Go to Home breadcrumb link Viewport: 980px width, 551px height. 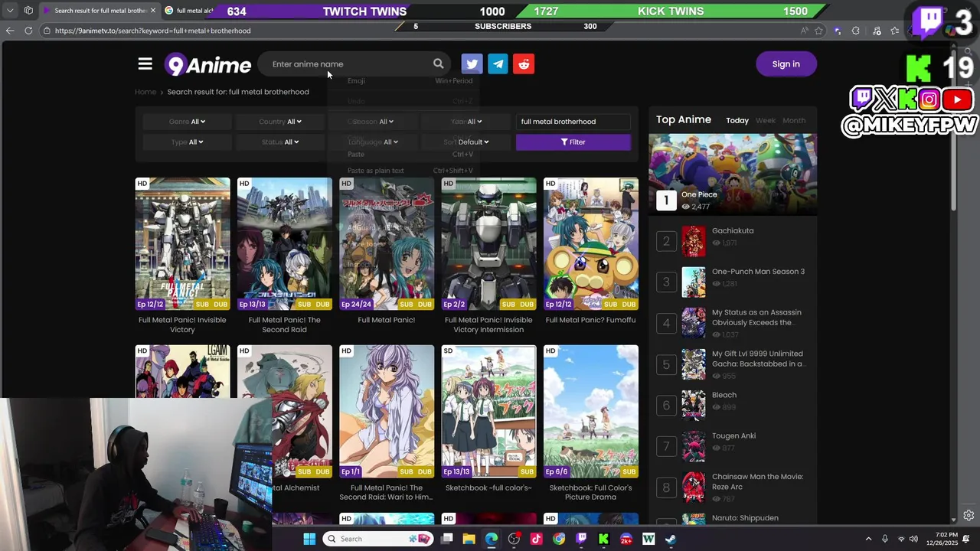[x=145, y=92]
